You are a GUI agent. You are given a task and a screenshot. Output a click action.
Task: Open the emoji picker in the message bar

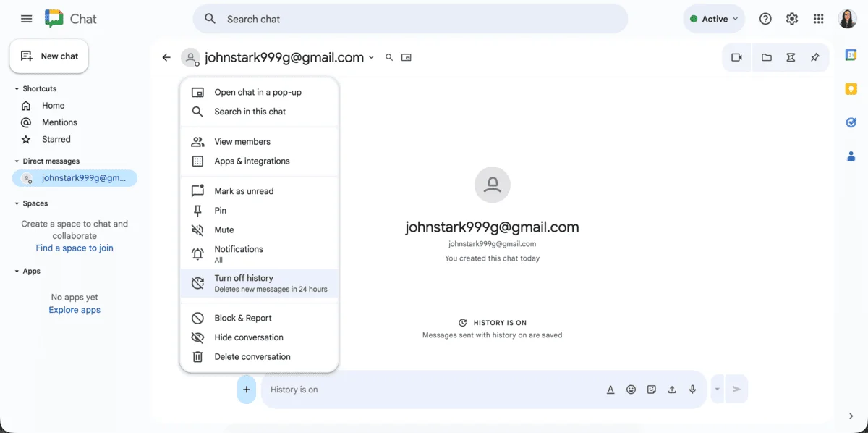[631, 389]
